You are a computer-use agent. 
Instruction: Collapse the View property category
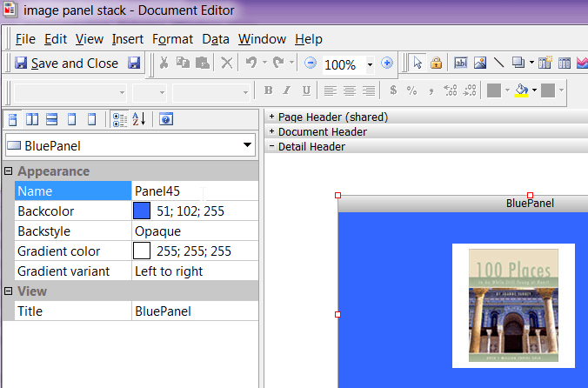click(x=9, y=291)
